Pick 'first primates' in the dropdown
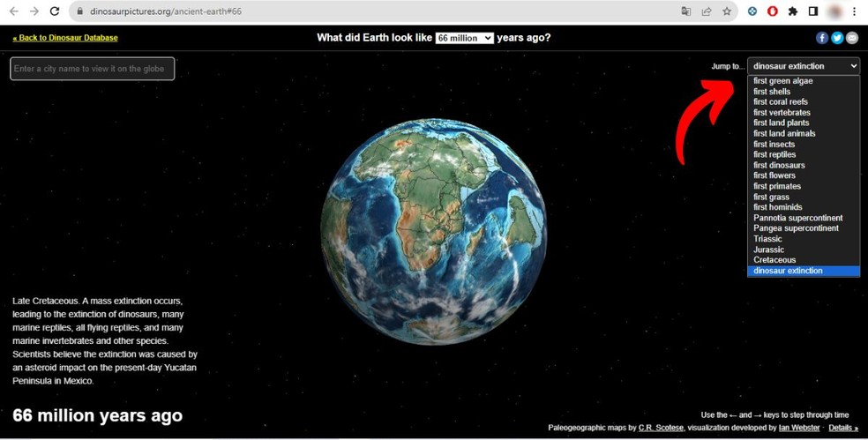Screen dimensions: 868x440 (804, 186)
